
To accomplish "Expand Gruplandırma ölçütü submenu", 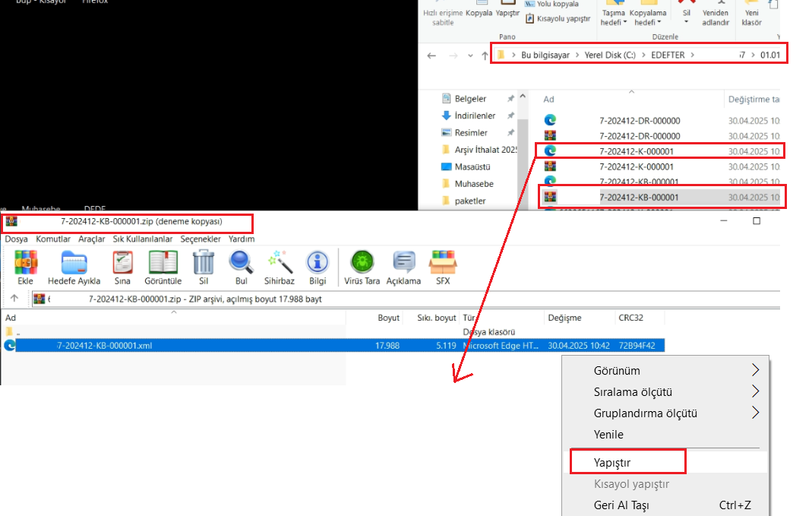I will click(755, 413).
